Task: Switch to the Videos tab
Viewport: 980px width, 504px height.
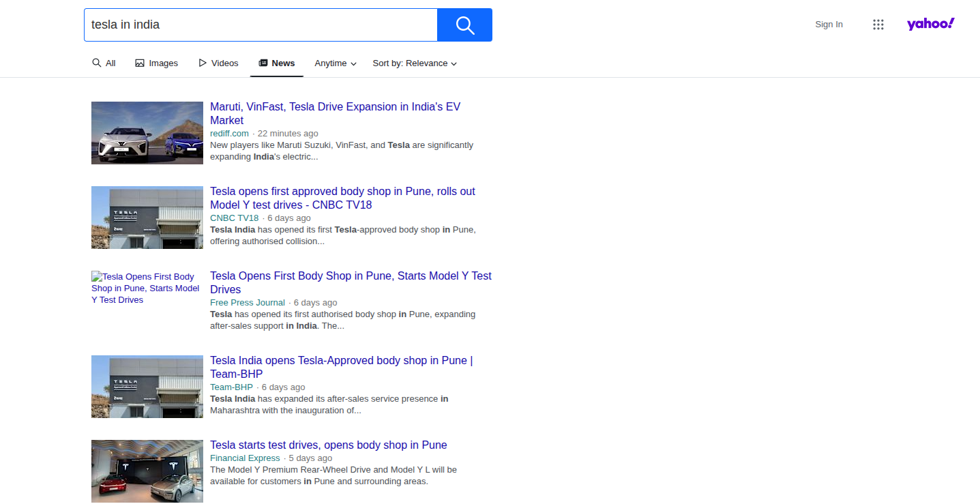Action: pos(218,63)
